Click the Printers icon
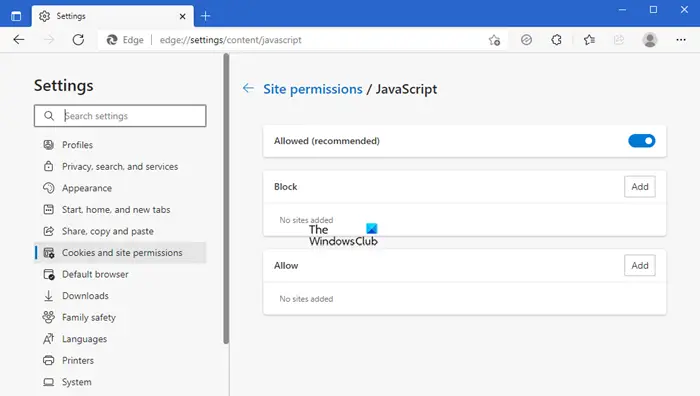Image resolution: width=700 pixels, height=396 pixels. point(48,360)
